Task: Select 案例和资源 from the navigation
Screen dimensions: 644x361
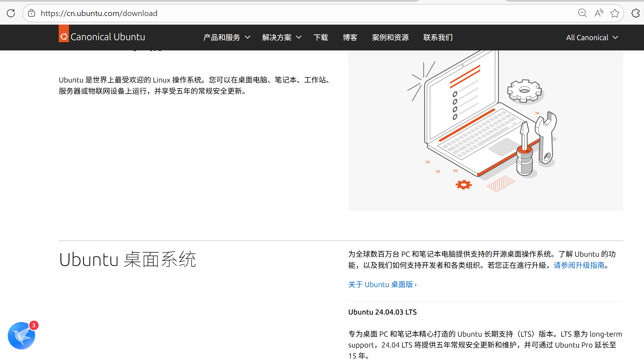Action: click(390, 37)
